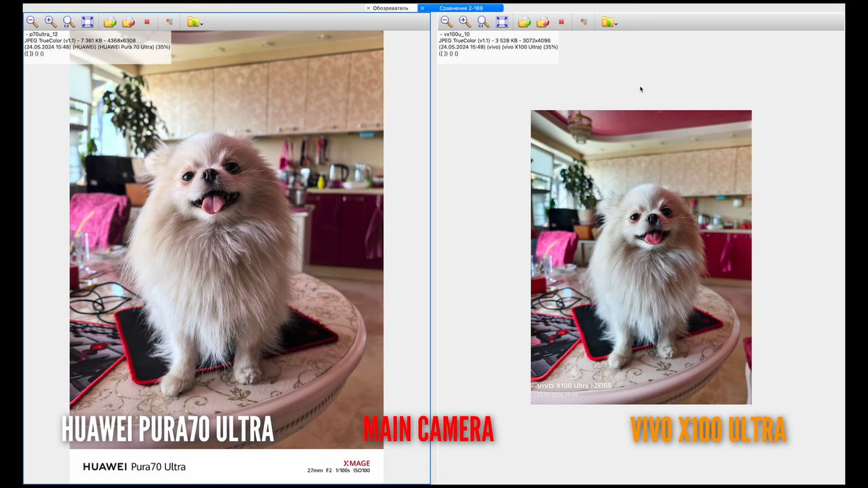Fit image to window in left pane

click(x=88, y=22)
